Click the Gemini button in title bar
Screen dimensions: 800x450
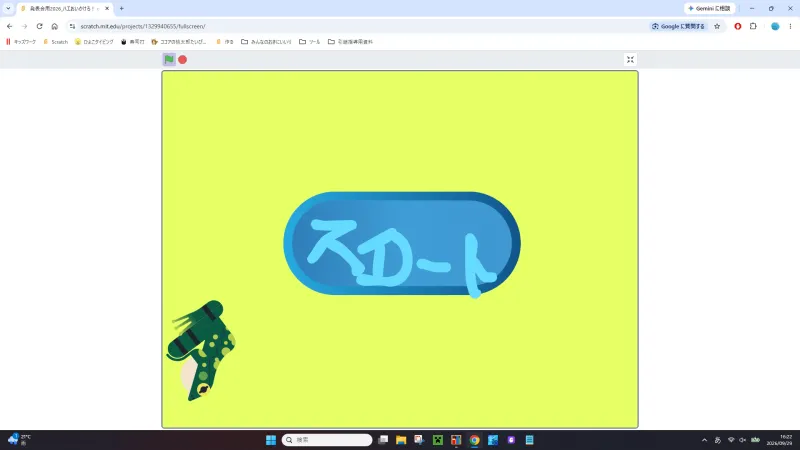(x=709, y=8)
